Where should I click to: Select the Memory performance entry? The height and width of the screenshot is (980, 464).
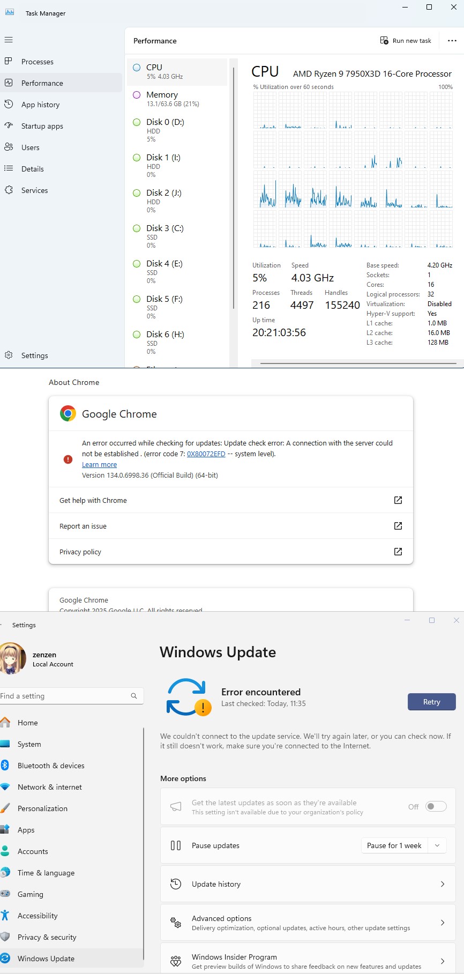coord(177,99)
